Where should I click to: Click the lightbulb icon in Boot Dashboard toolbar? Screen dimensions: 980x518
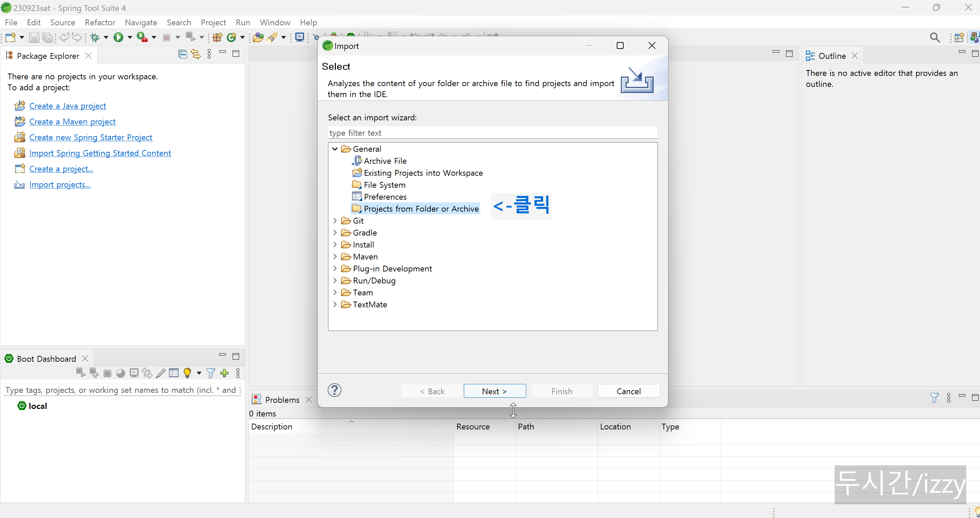click(x=187, y=373)
